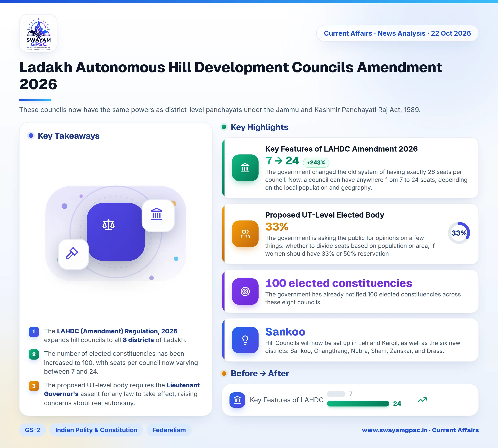Click the bold 'LAHDC (Amendment) Regulation, 2026' text
Viewport: 498px width, 448px height.
click(x=117, y=331)
